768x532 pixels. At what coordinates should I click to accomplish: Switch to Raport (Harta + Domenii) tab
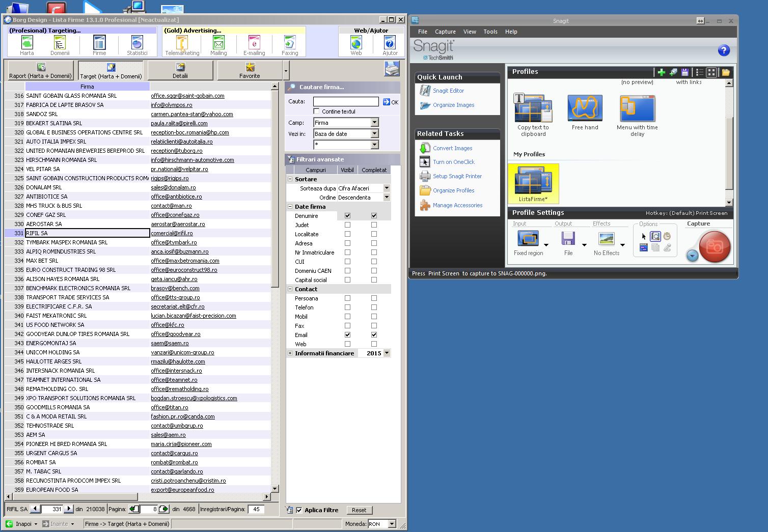click(41, 70)
